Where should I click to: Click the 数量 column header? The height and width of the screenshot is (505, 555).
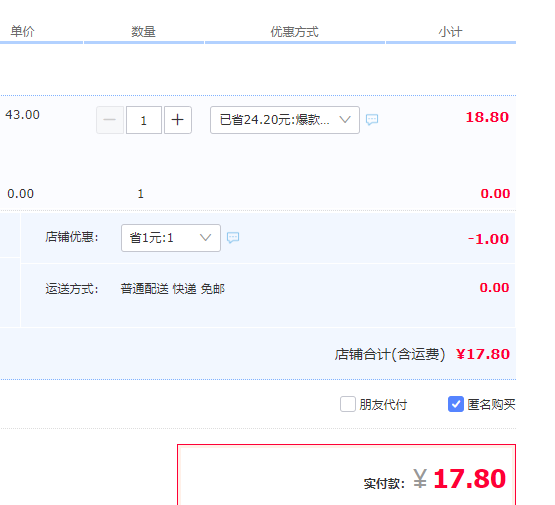(143, 31)
